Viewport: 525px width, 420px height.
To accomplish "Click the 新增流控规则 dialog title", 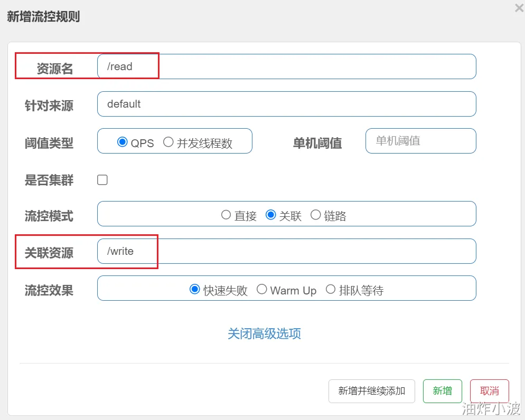I will [43, 16].
